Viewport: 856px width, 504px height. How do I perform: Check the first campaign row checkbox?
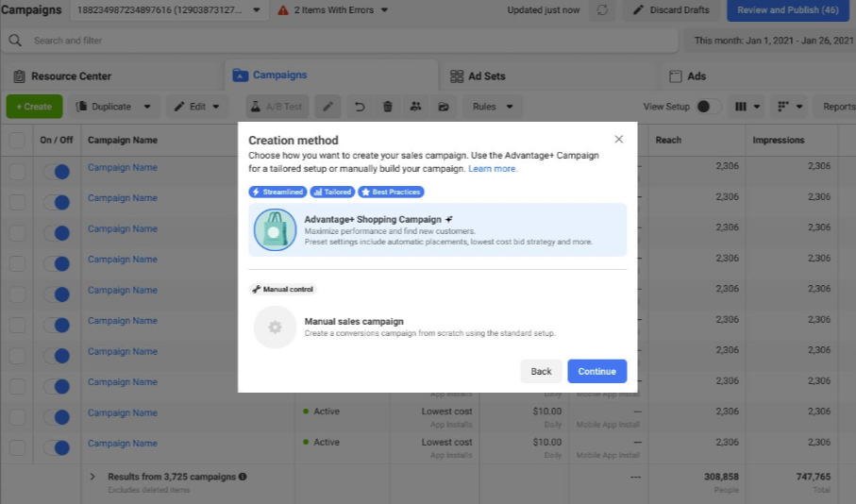17,172
